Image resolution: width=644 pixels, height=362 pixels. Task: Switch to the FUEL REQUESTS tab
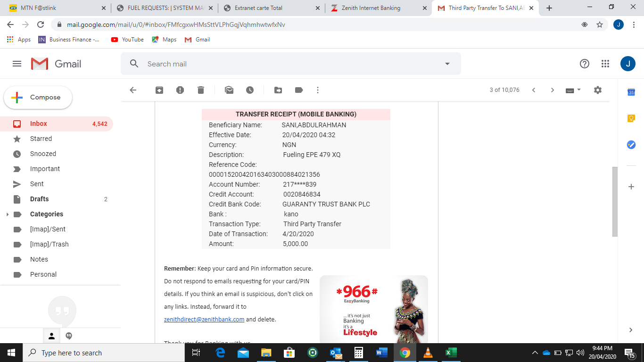tap(165, 8)
